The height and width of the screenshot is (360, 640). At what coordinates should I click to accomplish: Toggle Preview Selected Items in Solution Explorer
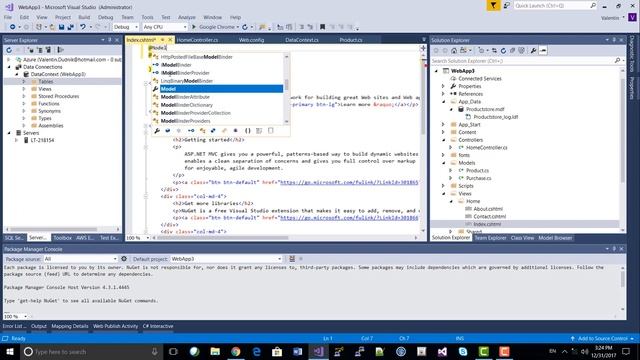point(543,51)
